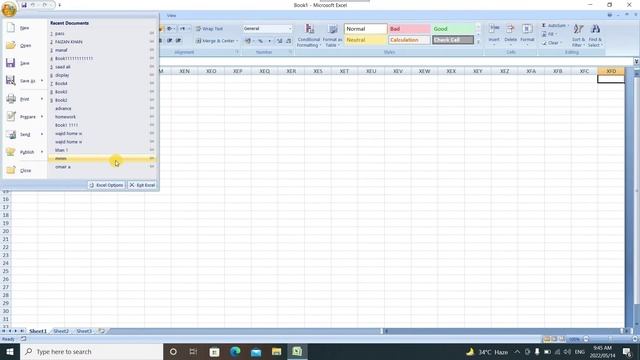Expand the Save As submenu arrow
640x360 pixels.
[x=42, y=80]
